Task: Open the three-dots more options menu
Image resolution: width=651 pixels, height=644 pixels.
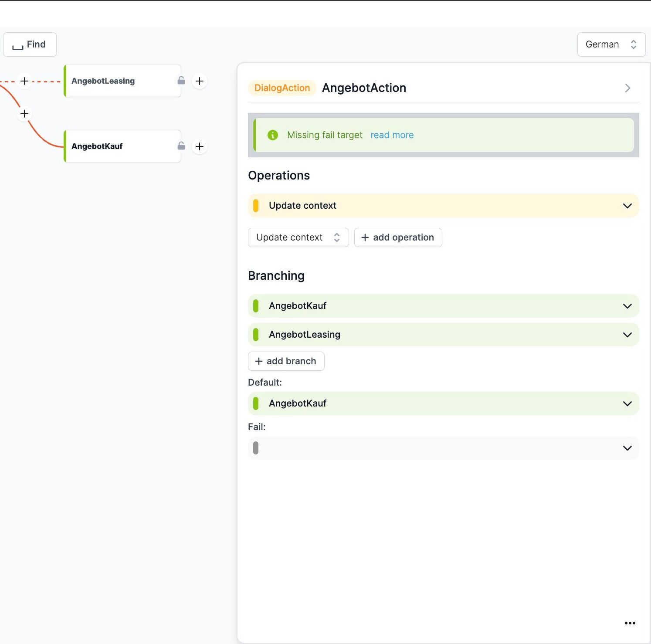Action: 630,623
